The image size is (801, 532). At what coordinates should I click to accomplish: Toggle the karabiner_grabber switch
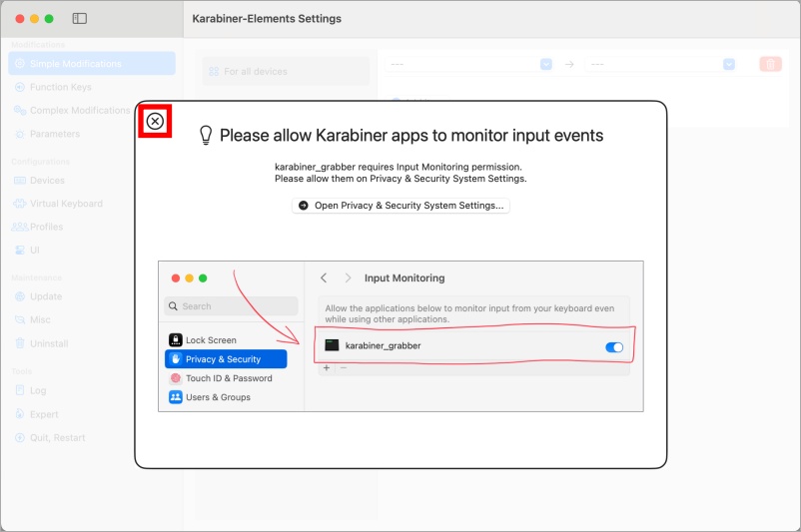click(x=614, y=346)
